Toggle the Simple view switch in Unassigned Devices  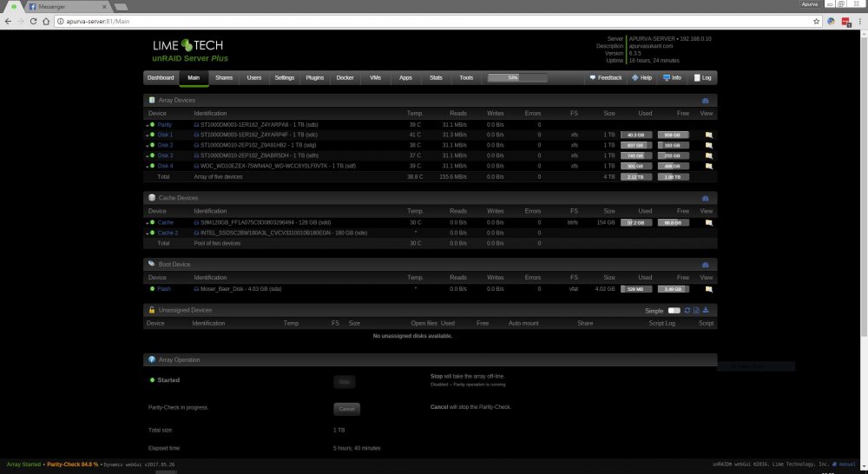674,311
